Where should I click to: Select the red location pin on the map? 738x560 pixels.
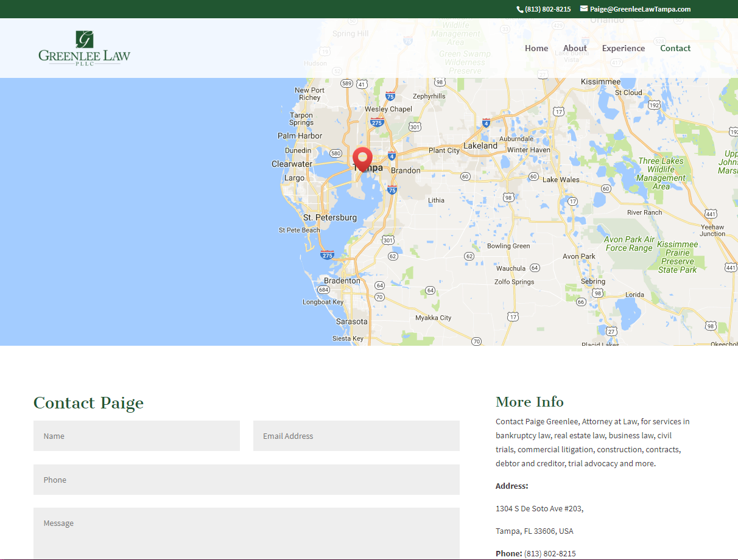click(363, 160)
